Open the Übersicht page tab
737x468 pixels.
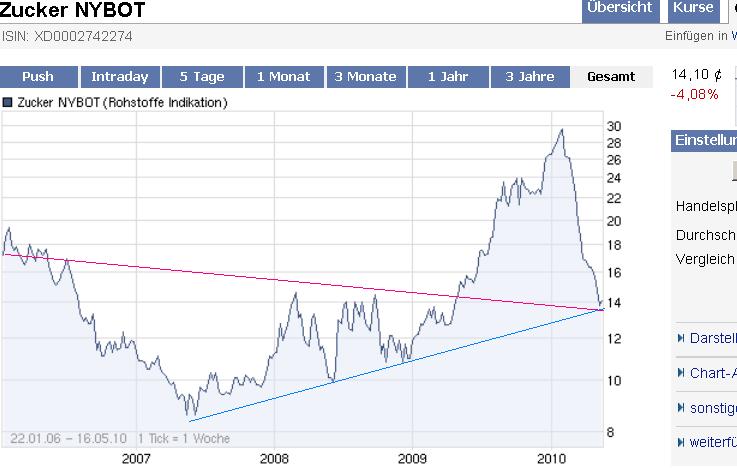coord(620,8)
